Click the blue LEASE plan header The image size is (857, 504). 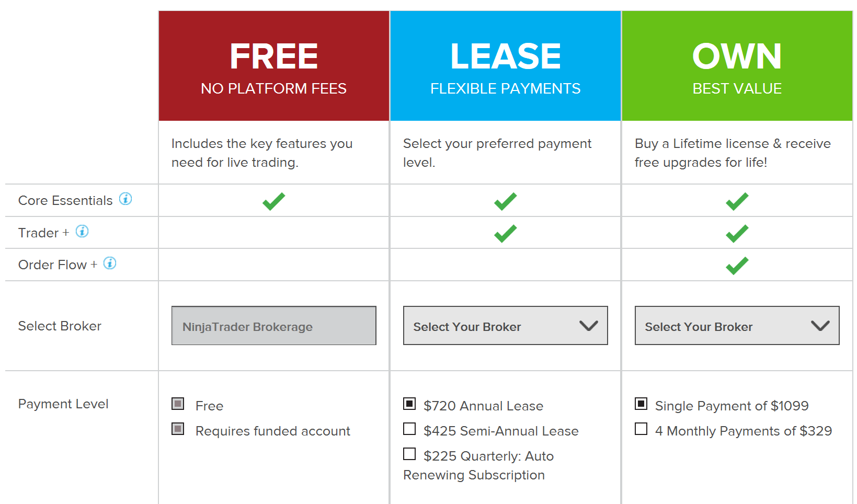[506, 66]
